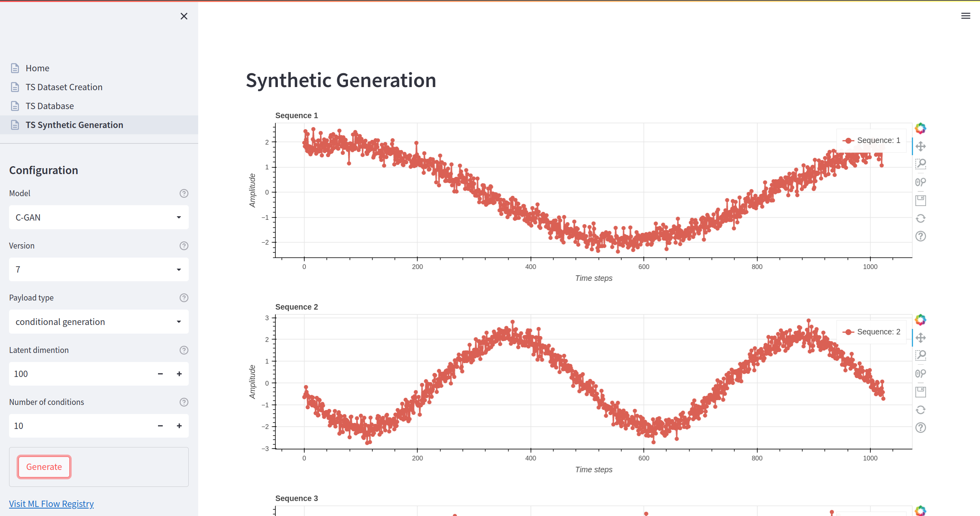Open TS Database page

[x=50, y=106]
